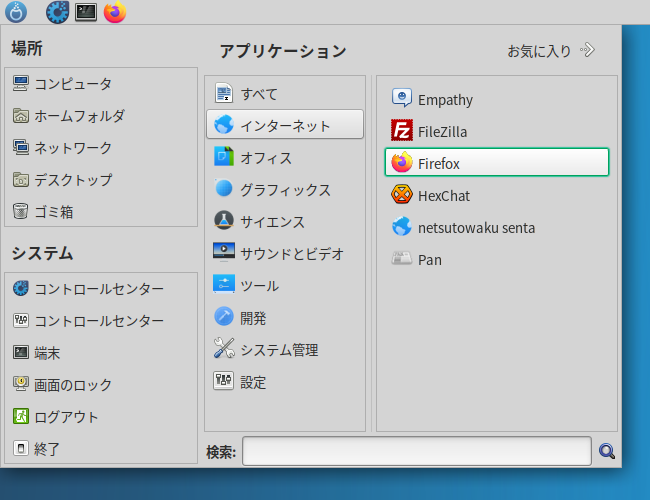Viewport: 650px width, 500px height.
Task: Launch Firefox from the top panel
Action: 115,12
